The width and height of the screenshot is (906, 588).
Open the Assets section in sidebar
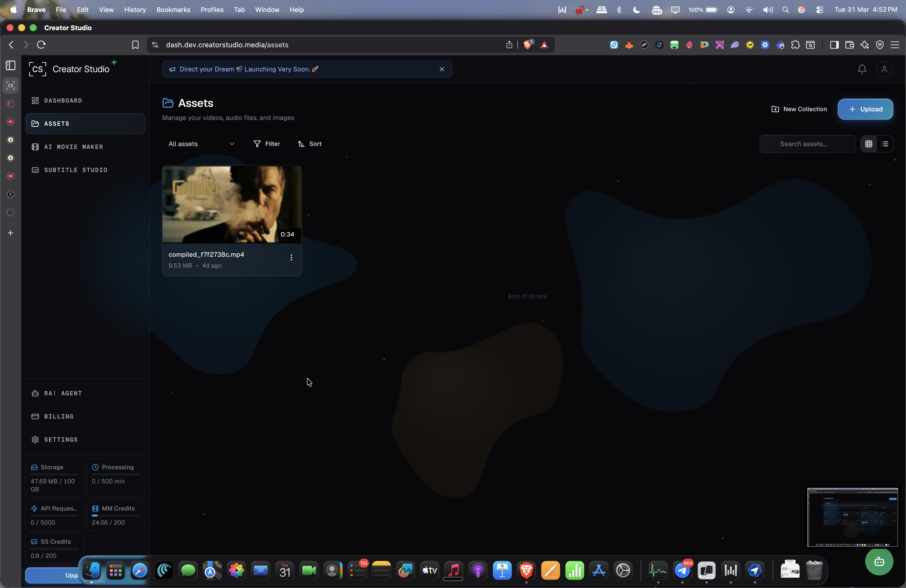click(x=85, y=123)
